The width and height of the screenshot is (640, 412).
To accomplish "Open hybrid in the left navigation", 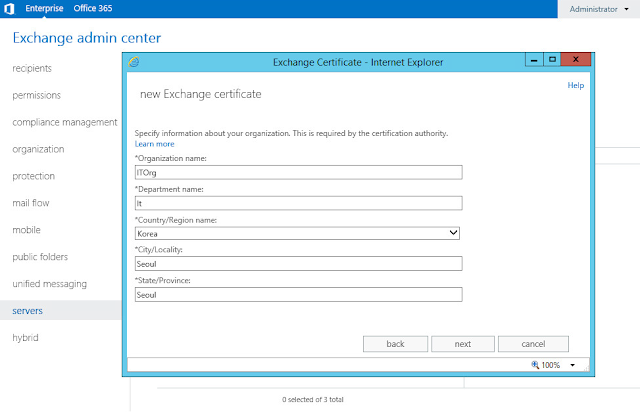I will click(x=25, y=338).
